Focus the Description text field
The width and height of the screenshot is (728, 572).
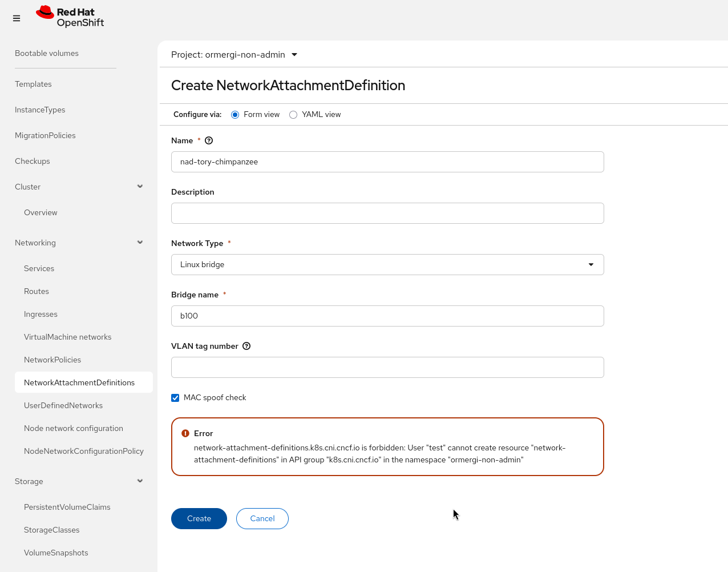pos(387,214)
